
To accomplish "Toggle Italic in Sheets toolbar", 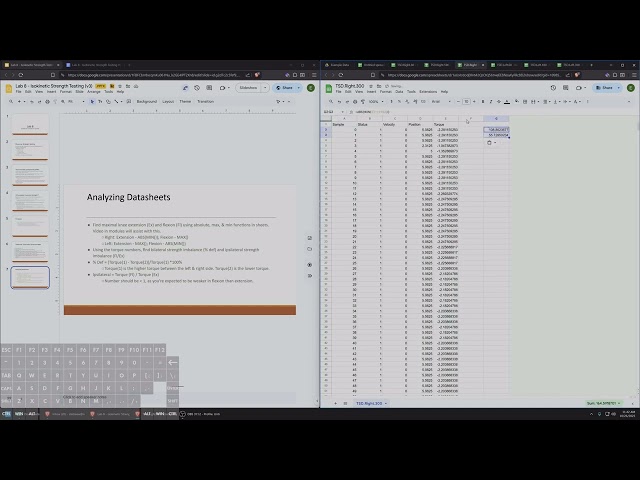I will 491,101.
